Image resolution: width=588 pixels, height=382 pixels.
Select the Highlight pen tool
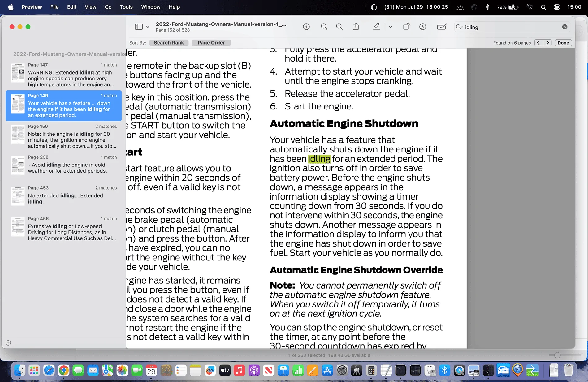click(376, 27)
